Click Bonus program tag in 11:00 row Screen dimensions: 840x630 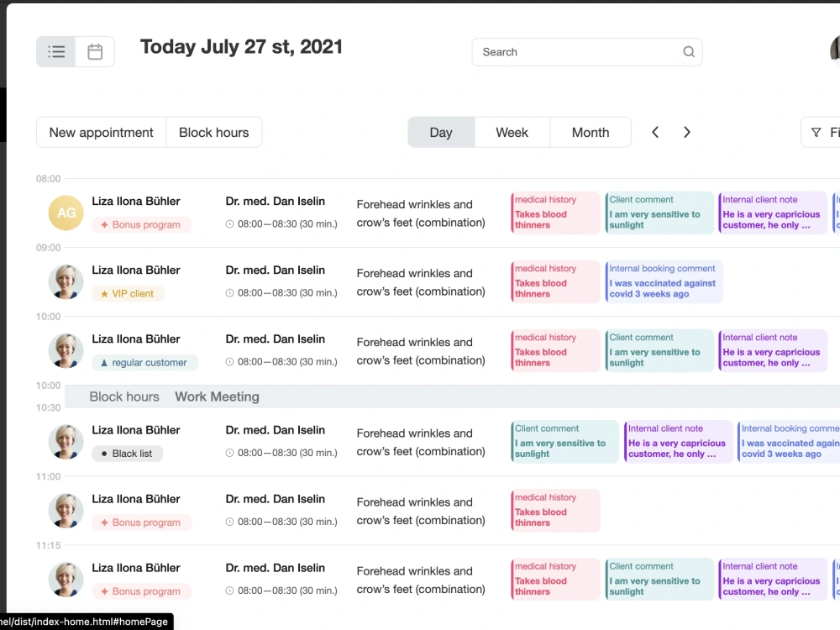(x=141, y=522)
